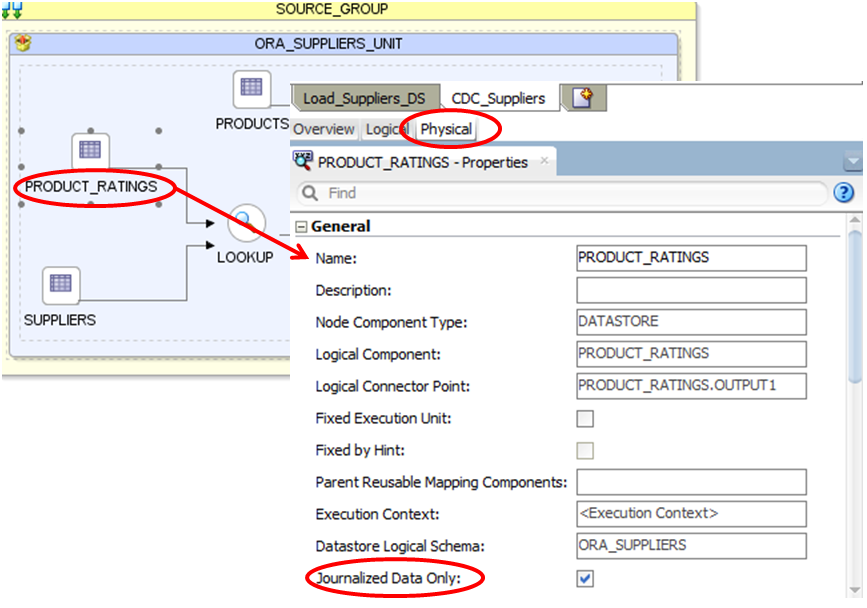Viewport: 867px width, 608px height.
Task: Click the properties panel vertical scrollbar
Action: [x=855, y=307]
